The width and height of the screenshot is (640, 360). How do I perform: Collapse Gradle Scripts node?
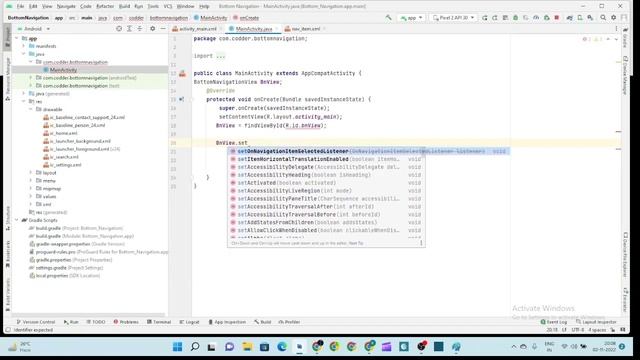click(17, 220)
